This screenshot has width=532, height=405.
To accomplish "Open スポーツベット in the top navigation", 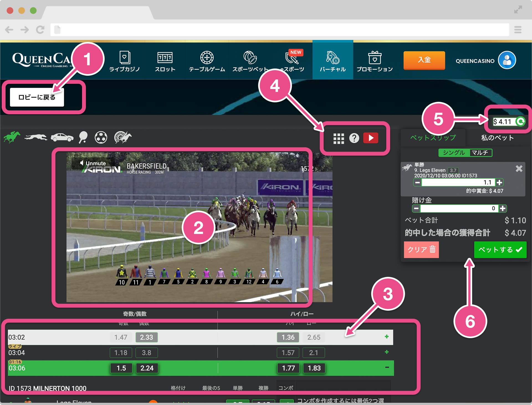I will coord(250,61).
